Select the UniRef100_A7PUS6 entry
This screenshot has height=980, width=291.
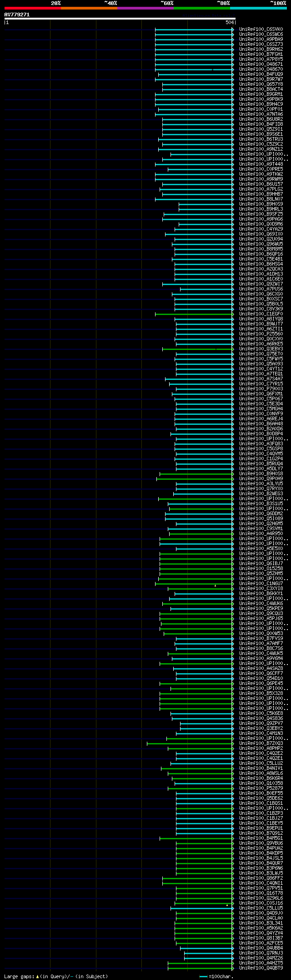261,289
